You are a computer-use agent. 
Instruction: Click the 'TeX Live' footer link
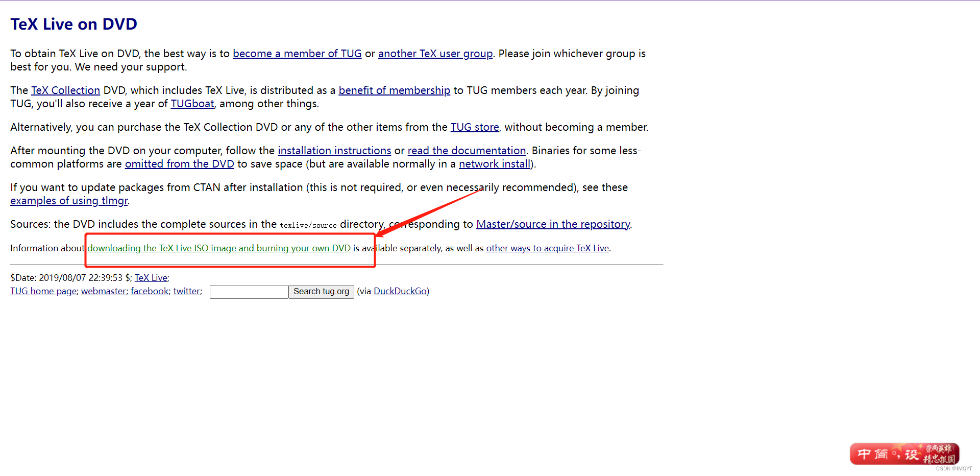151,278
